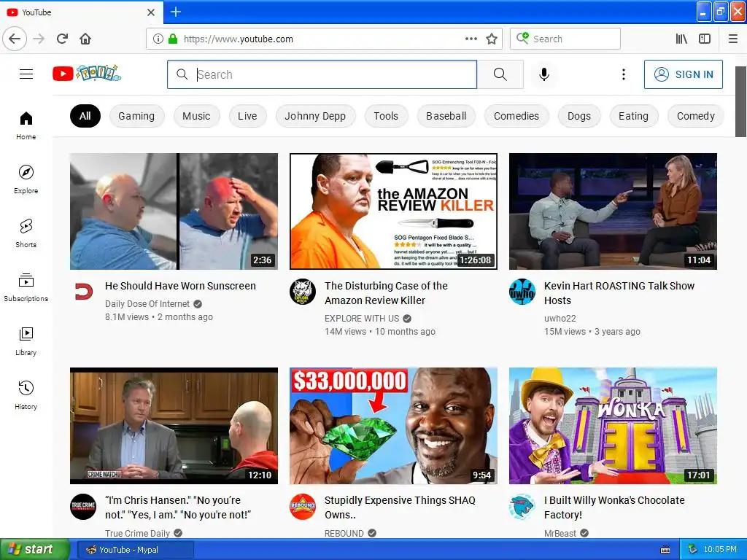Select the Comedy filter chip
This screenshot has height=560, width=747.
click(x=696, y=116)
